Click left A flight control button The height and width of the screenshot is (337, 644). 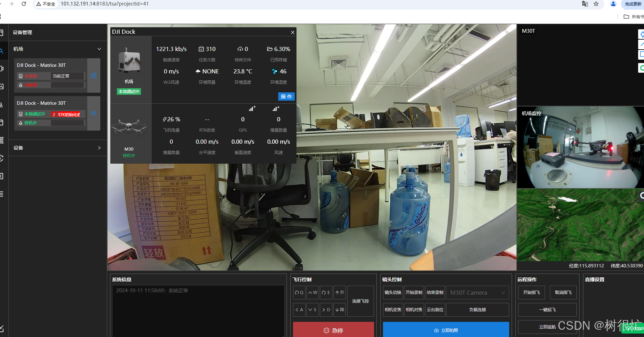299,309
